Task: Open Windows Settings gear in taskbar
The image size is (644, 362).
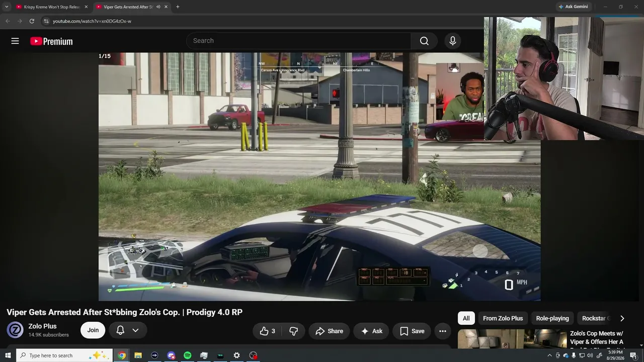Action: coord(236,355)
